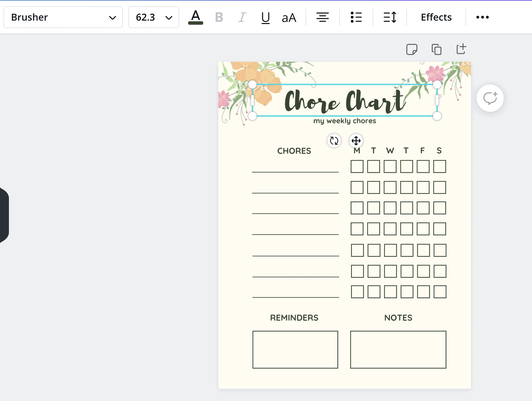Open the Effects panel
The width and height of the screenshot is (532, 401).
[436, 17]
